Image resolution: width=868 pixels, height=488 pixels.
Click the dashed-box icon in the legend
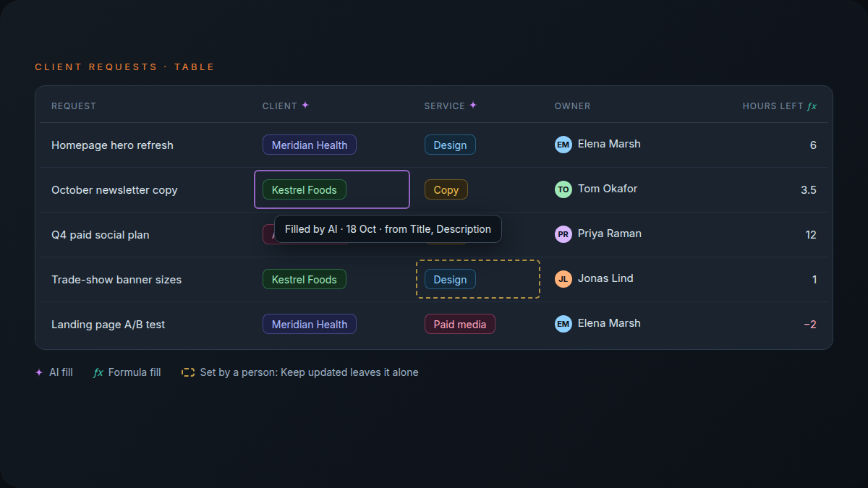(x=188, y=372)
